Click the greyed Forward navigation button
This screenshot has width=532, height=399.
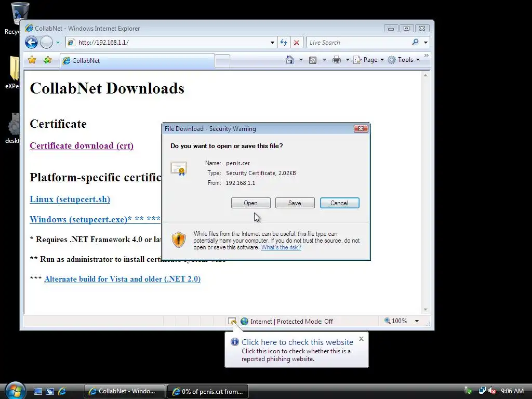(46, 43)
